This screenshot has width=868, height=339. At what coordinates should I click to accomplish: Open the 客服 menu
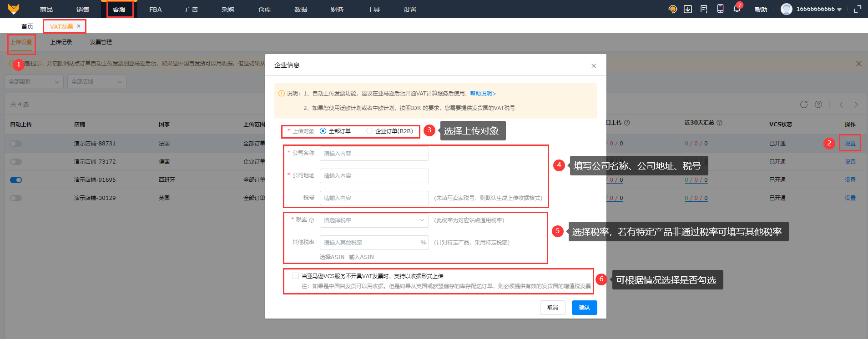tap(119, 10)
